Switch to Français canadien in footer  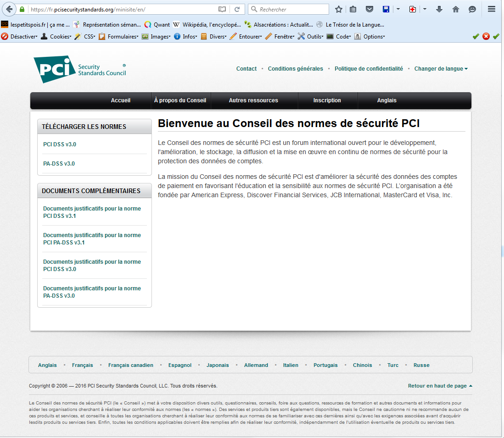[130, 365]
